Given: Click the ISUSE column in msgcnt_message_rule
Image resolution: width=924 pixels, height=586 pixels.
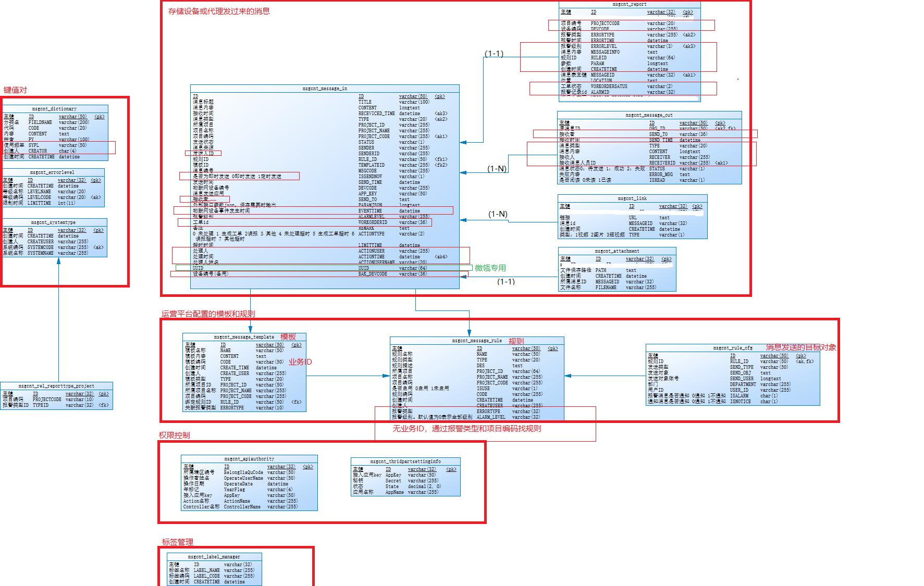Looking at the screenshot, I should pos(483,389).
